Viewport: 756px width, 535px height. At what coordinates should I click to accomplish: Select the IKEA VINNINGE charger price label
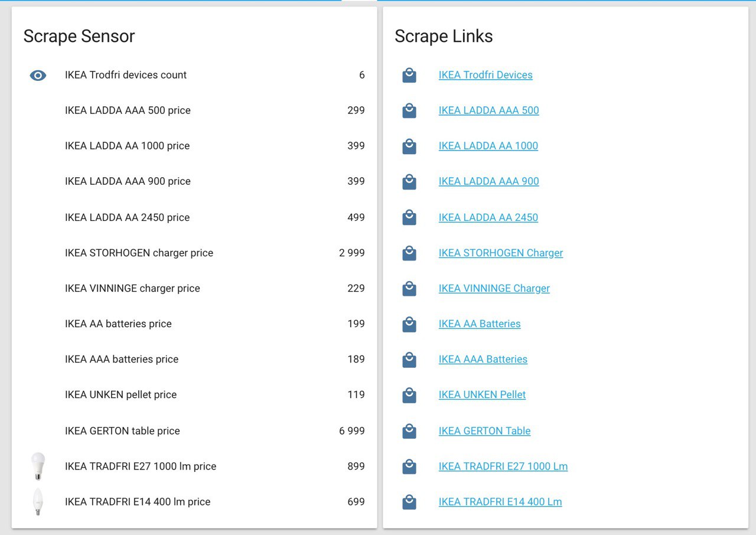132,288
